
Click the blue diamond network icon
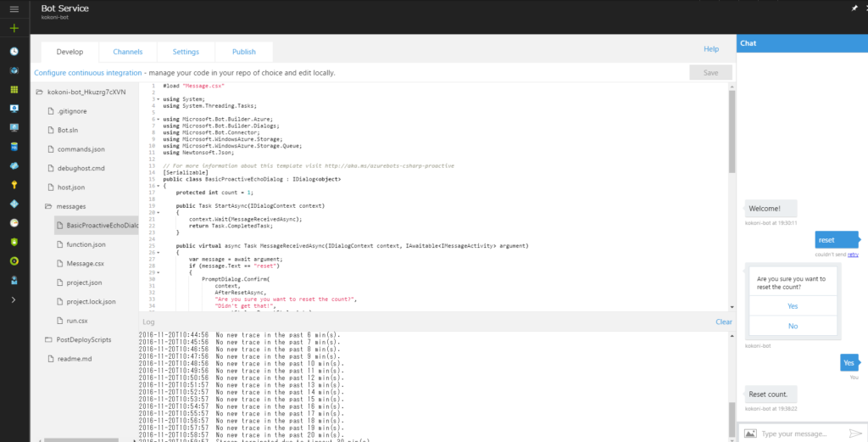14,204
